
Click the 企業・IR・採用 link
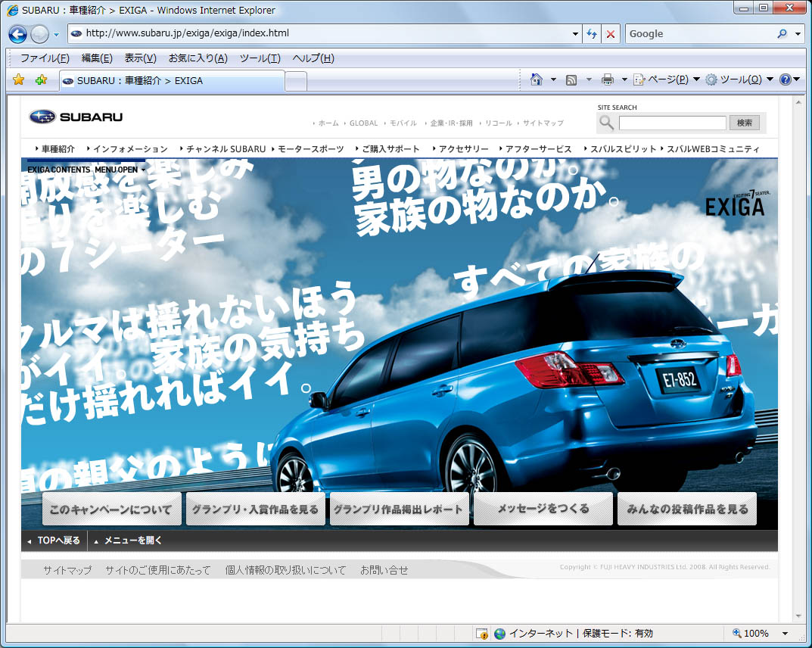(451, 123)
